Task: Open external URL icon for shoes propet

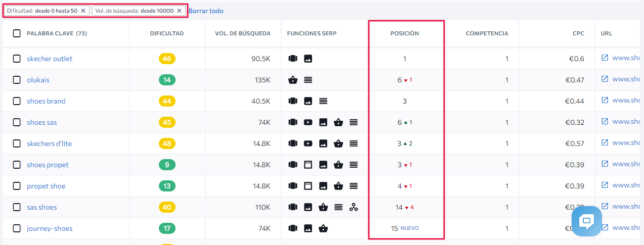Action: [605, 164]
